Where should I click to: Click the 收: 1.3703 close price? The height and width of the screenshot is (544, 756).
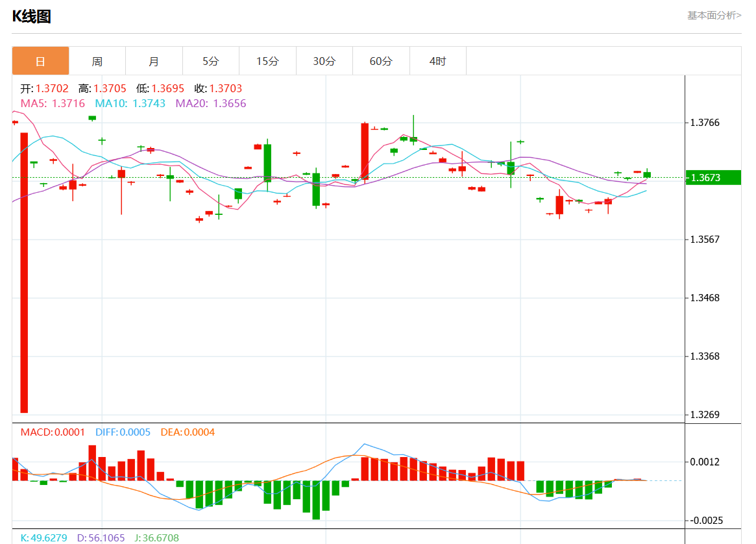pyautogui.click(x=218, y=88)
